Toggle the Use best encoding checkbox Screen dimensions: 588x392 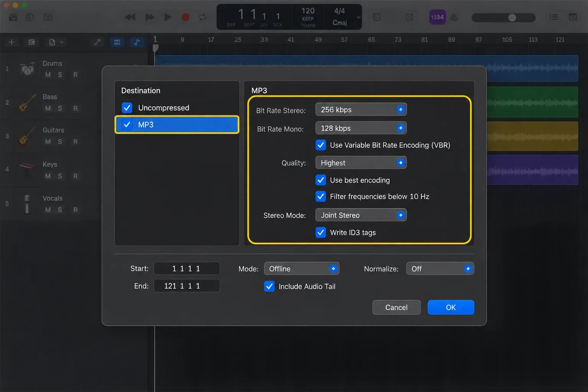tap(321, 180)
